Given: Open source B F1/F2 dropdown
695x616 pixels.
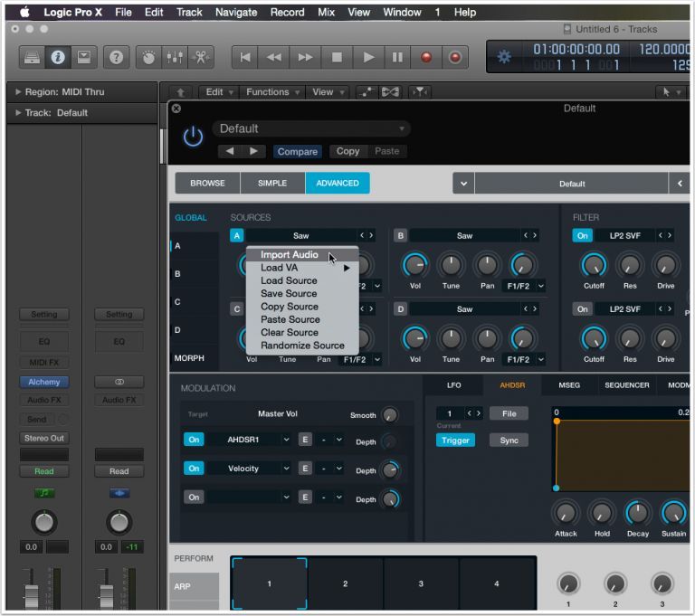Looking at the screenshot, I should pos(524,286).
